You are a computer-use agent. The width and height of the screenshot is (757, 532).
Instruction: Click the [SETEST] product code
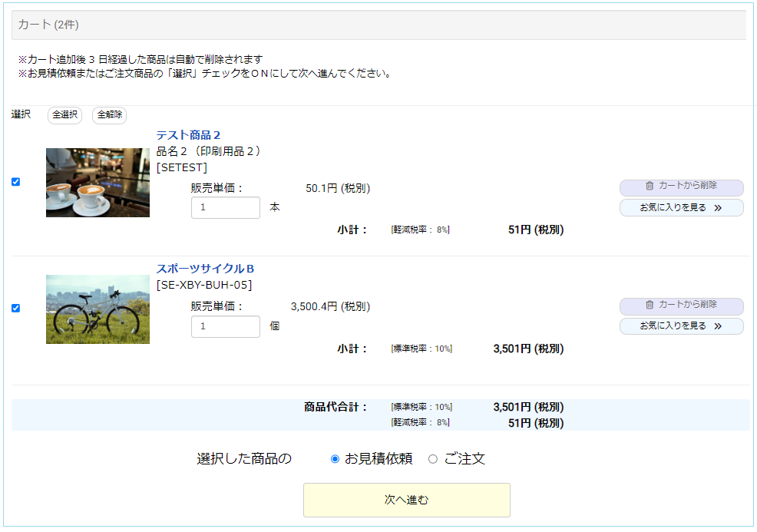(x=181, y=167)
